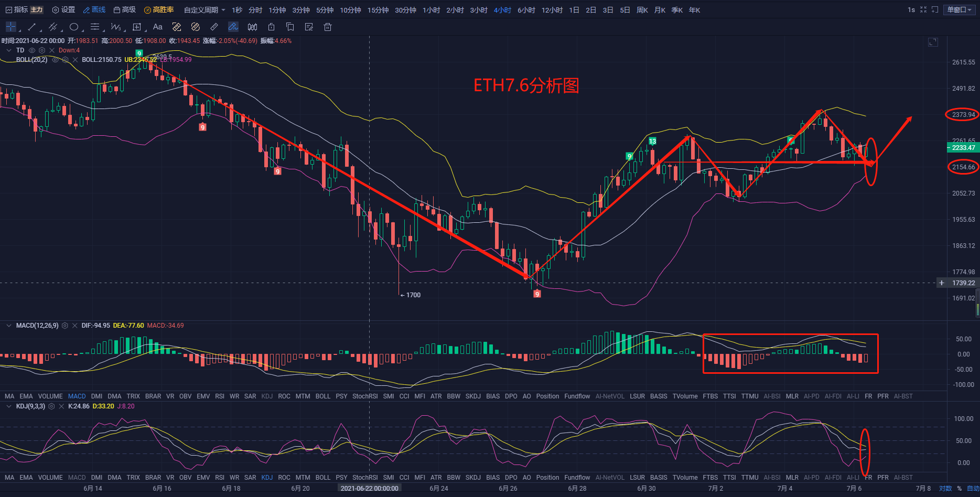Click the copy drawings icon
980x497 pixels.
coord(290,27)
